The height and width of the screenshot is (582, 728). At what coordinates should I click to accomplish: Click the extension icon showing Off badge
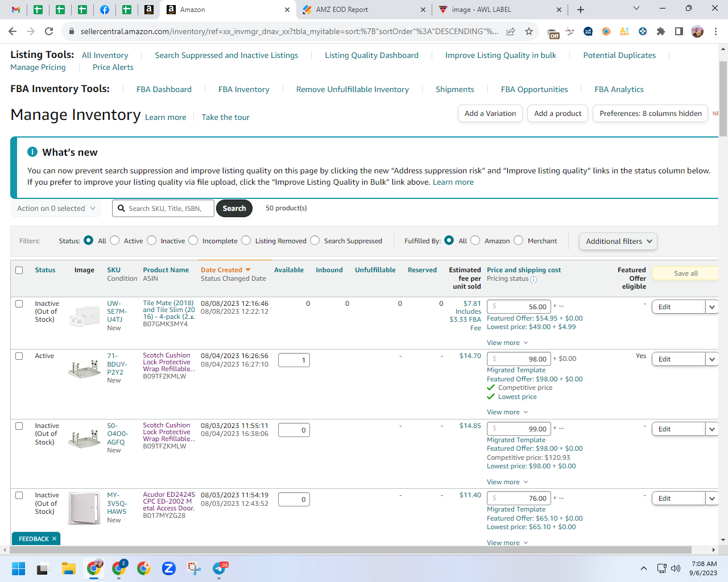(553, 32)
